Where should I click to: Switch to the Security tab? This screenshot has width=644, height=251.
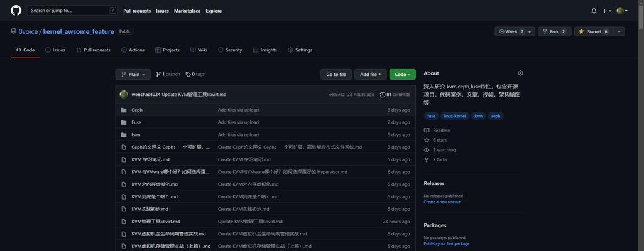(230, 50)
